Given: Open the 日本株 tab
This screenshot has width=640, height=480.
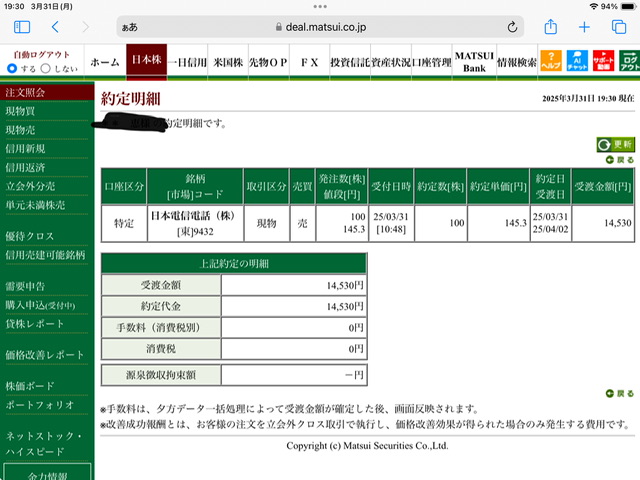Looking at the screenshot, I should coord(147,60).
